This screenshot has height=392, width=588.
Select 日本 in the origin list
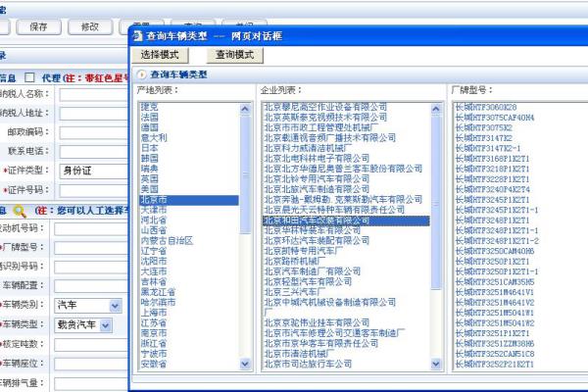(x=150, y=148)
